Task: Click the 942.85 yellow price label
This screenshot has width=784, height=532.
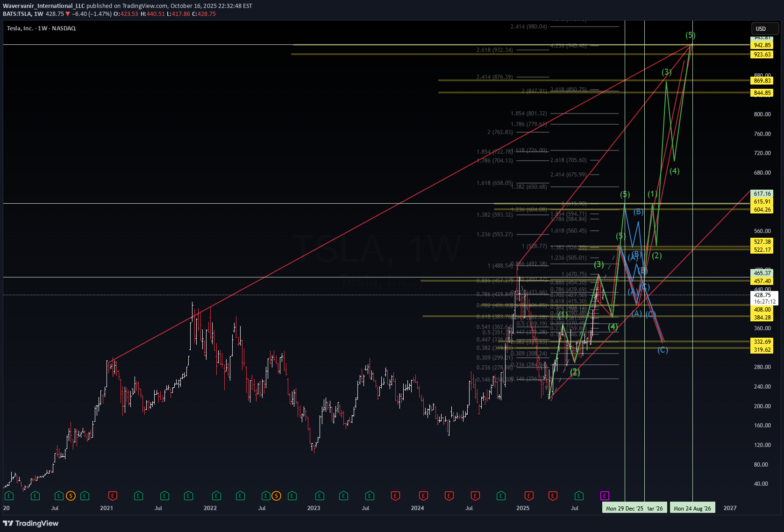Action: [762, 45]
